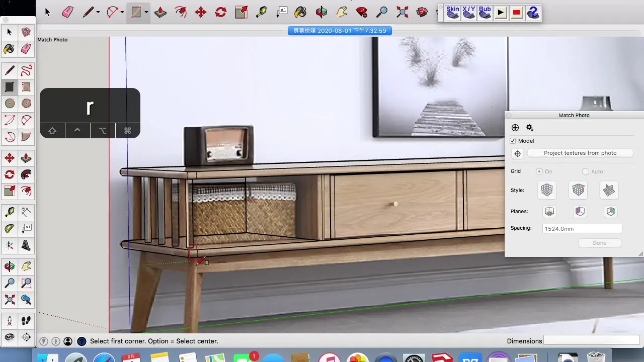Open the Skin plugin button
644x362 pixels.
coord(453,12)
